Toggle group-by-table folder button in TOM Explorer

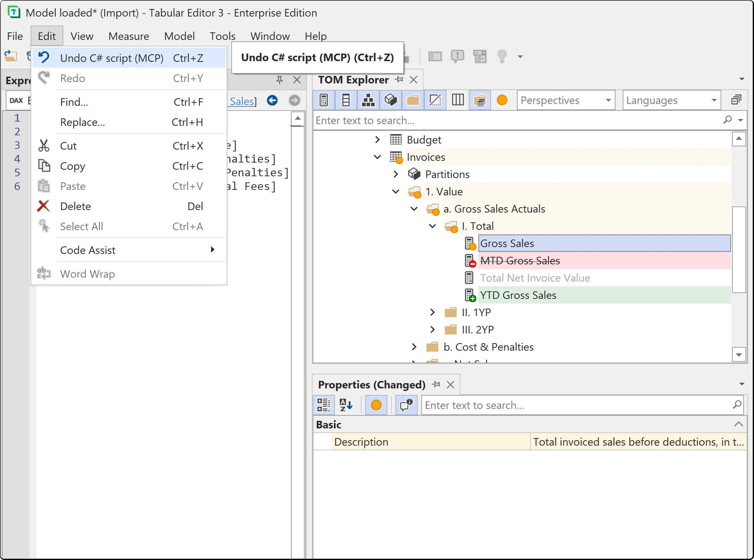pyautogui.click(x=480, y=100)
